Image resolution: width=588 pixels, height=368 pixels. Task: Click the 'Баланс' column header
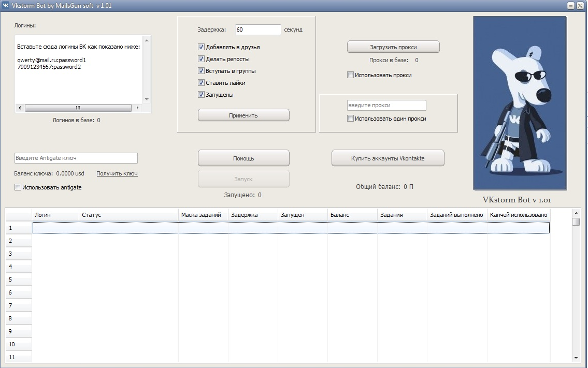[x=352, y=215]
